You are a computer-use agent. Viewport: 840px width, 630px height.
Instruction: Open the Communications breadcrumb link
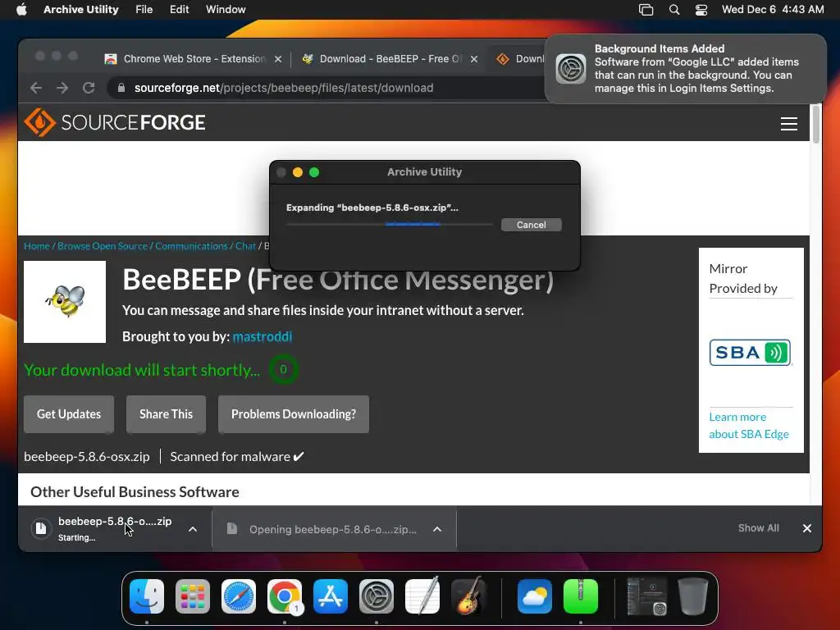pyautogui.click(x=191, y=246)
